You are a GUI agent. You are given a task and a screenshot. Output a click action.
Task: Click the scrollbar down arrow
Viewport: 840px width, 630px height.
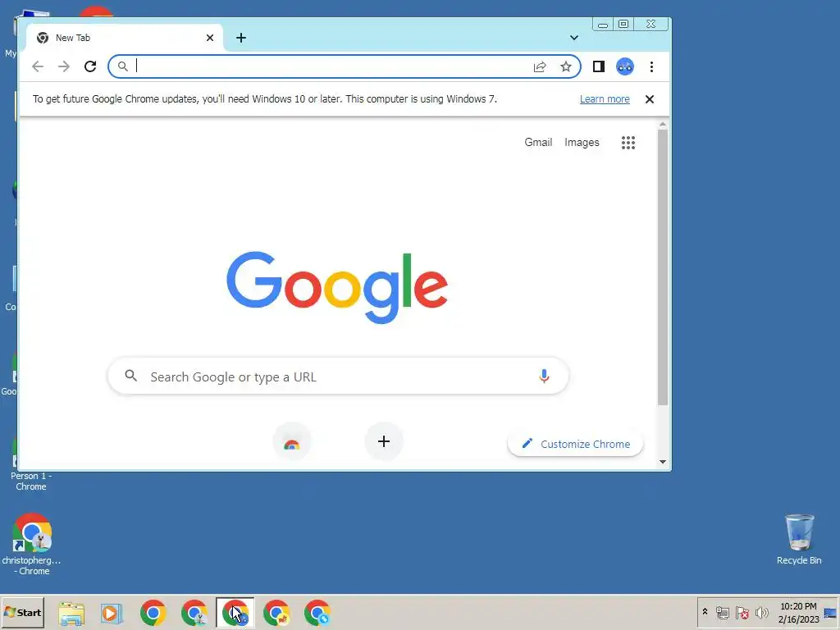pyautogui.click(x=663, y=462)
